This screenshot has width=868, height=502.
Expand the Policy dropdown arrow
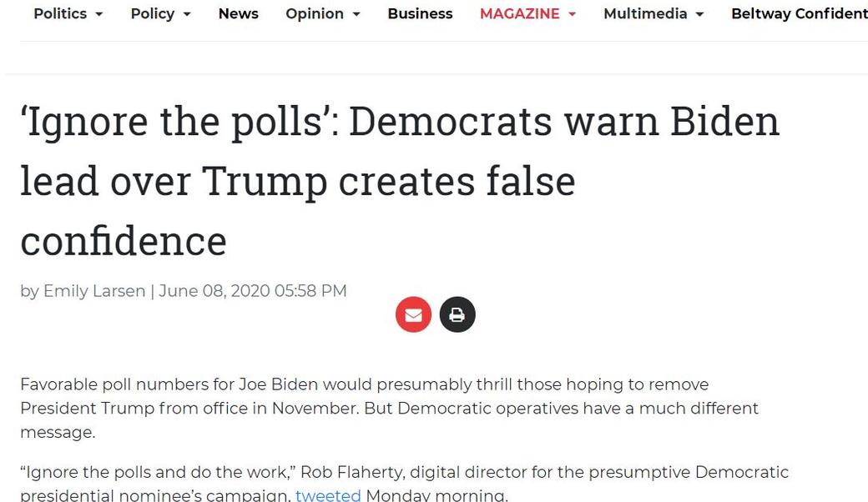click(189, 14)
